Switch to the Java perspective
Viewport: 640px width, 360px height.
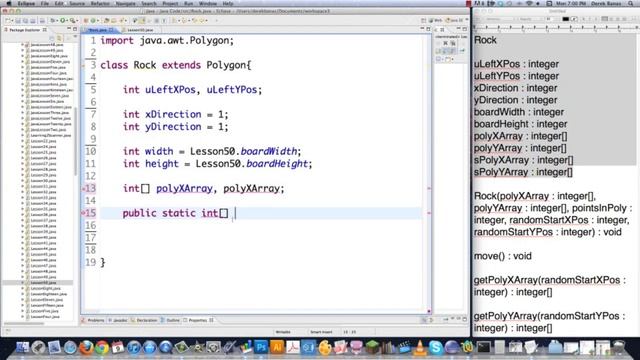454,20
